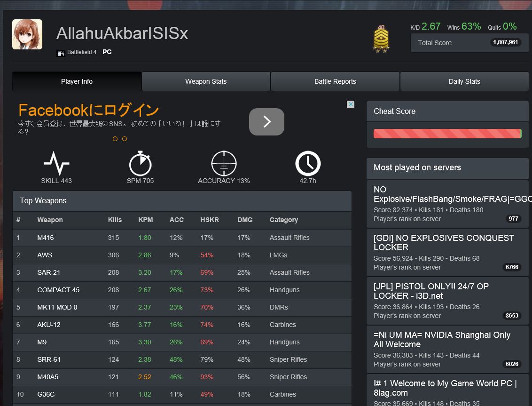Click the Quits 0% value
532x406 pixels.
(509, 26)
